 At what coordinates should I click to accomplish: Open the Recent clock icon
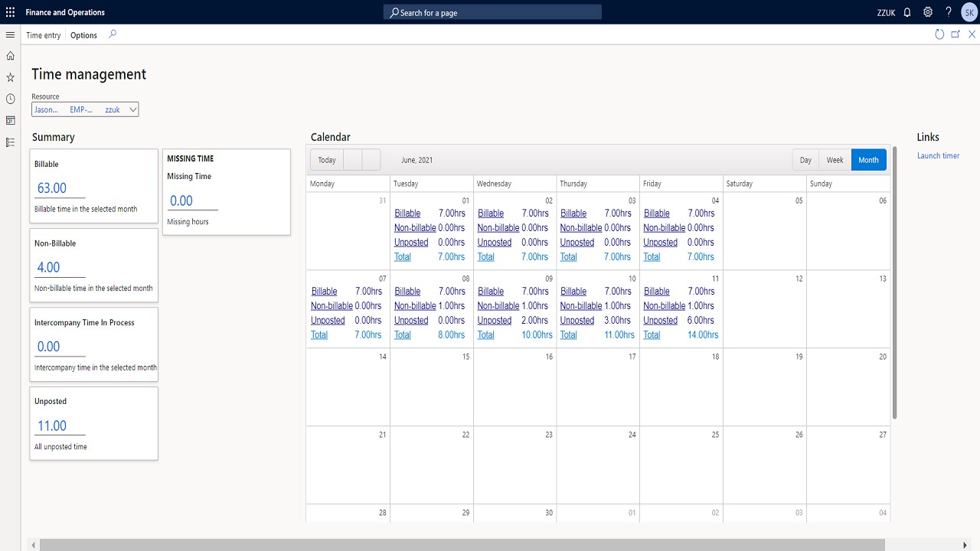10,99
